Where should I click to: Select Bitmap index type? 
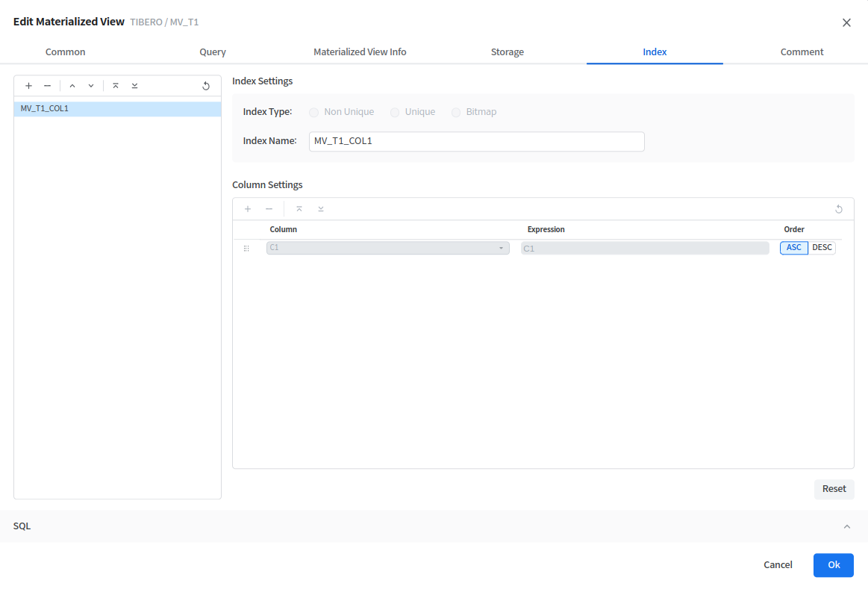[456, 112]
